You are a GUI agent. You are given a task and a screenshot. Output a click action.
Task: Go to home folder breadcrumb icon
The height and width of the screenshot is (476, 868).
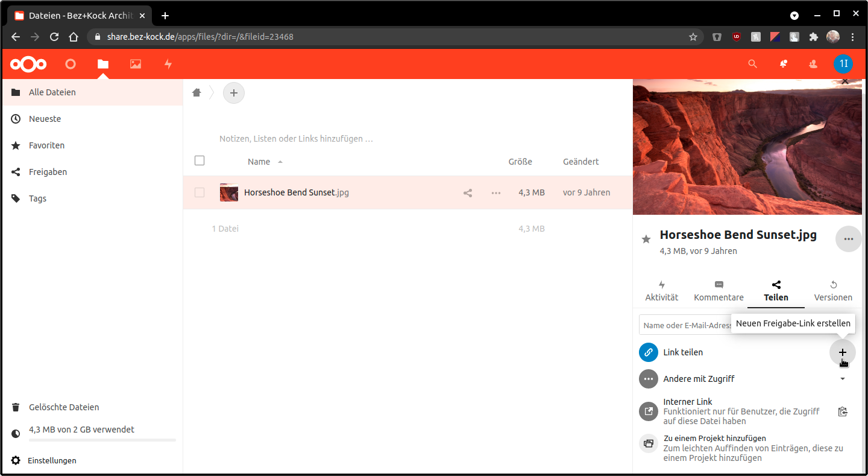coord(197,93)
